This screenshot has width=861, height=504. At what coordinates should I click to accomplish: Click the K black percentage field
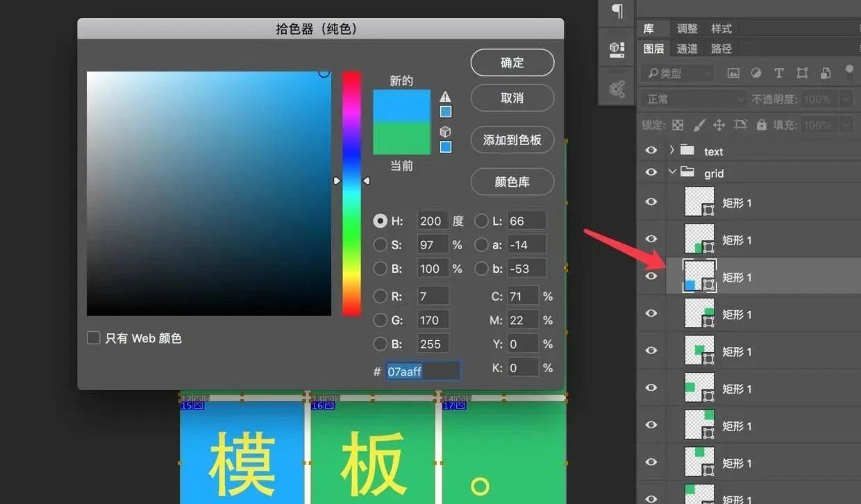point(522,367)
